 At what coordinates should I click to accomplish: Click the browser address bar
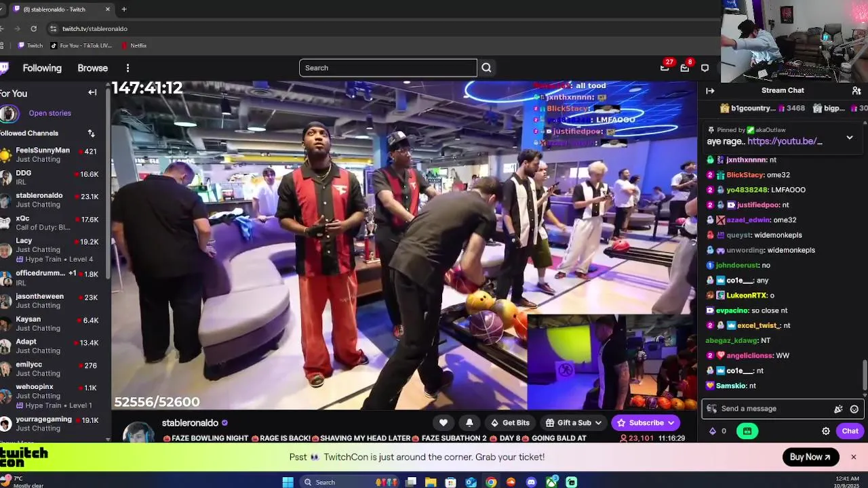click(x=380, y=28)
